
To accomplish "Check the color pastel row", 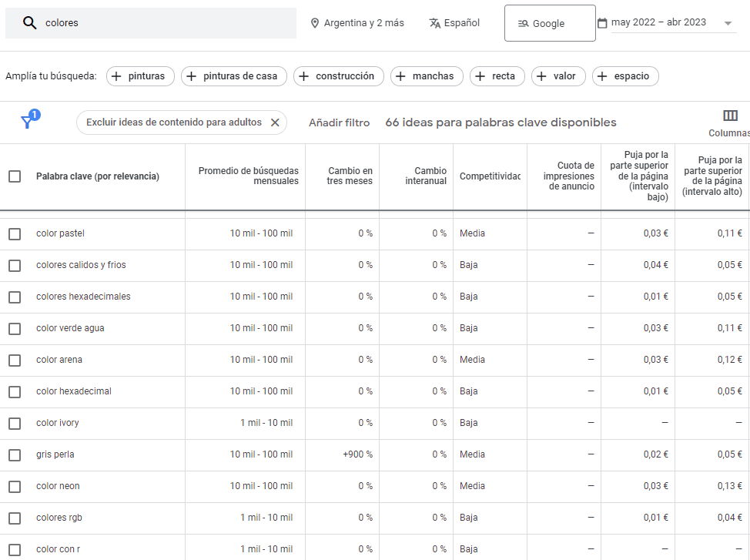I will (x=15, y=233).
